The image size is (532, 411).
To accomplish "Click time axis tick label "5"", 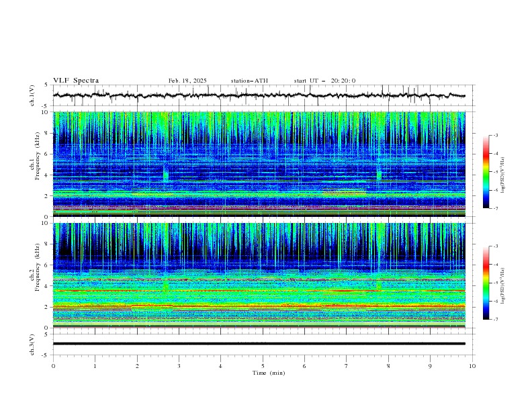I will (x=263, y=366).
